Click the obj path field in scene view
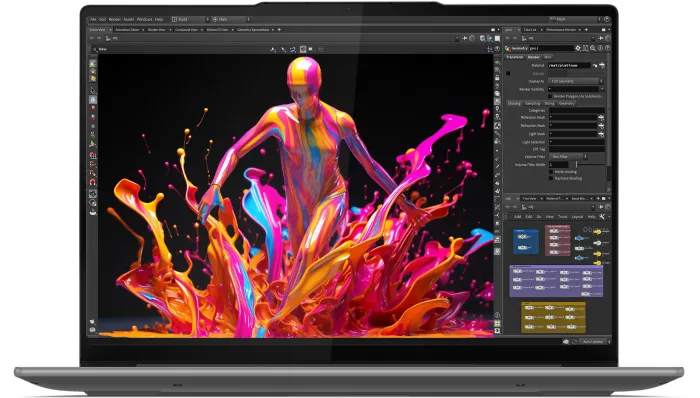The image size is (700, 398). [281, 38]
